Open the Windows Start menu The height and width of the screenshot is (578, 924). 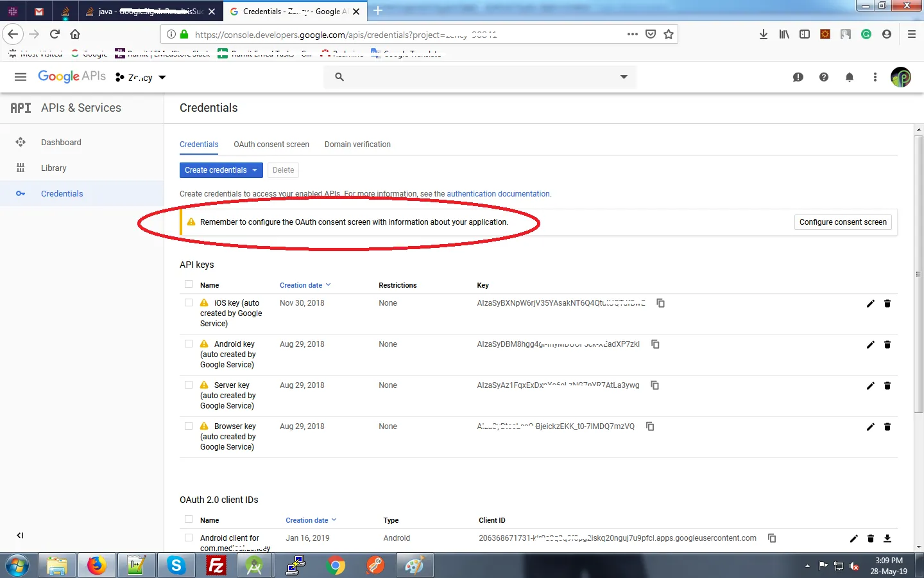coord(17,566)
